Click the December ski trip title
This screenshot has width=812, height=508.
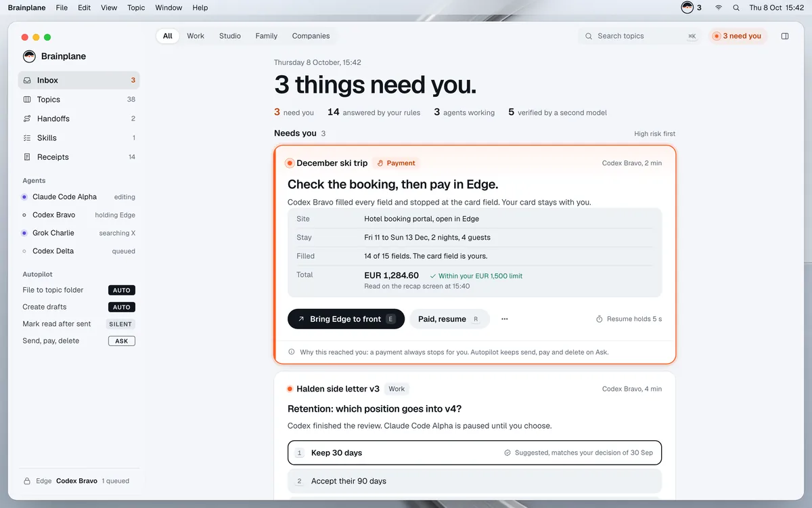point(332,163)
